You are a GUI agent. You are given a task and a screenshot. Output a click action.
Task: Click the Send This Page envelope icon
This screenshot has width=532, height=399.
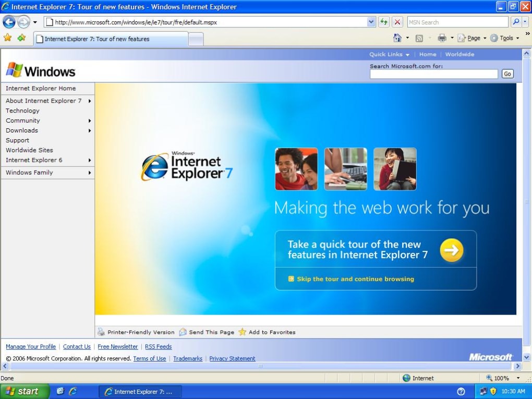click(183, 332)
